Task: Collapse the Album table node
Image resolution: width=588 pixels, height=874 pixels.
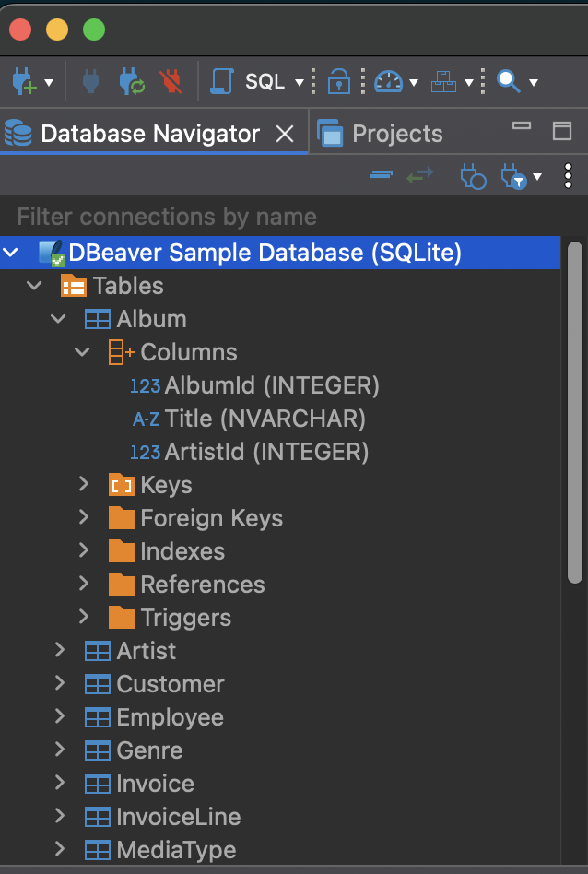Action: (x=59, y=319)
